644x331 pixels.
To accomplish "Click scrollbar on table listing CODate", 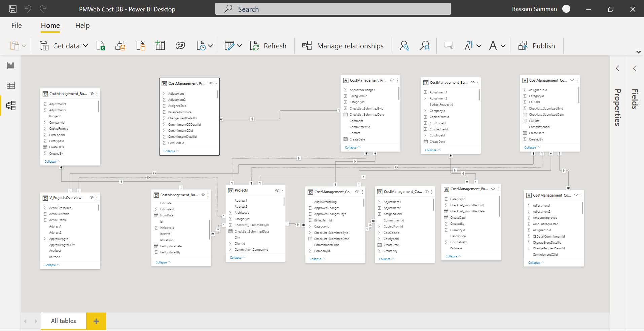I will click(579, 95).
